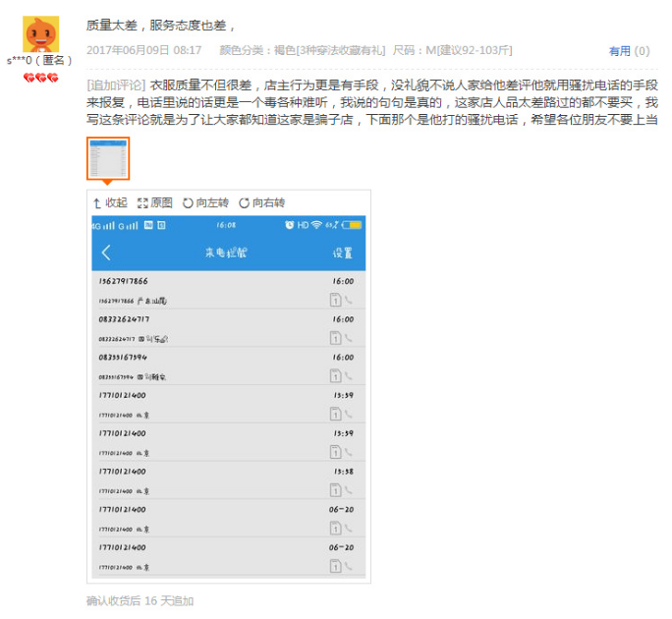Click phone number 08332624717 in call log
The image size is (672, 619).
click(125, 319)
